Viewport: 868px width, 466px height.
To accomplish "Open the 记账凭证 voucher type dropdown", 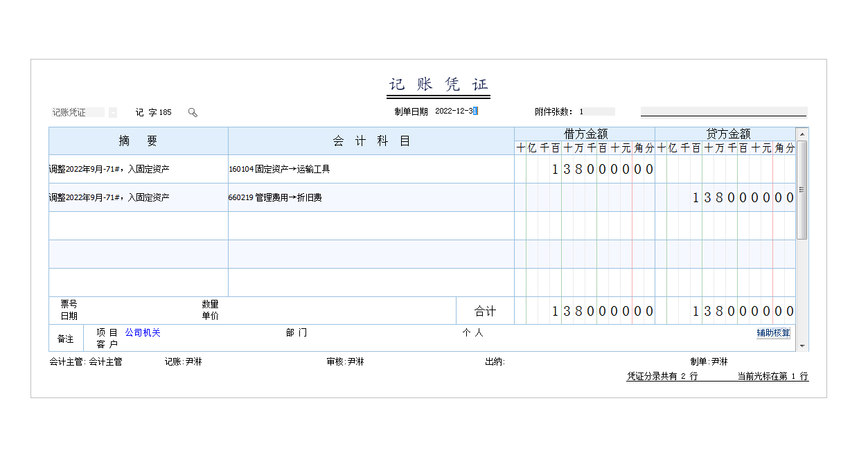I will point(113,112).
